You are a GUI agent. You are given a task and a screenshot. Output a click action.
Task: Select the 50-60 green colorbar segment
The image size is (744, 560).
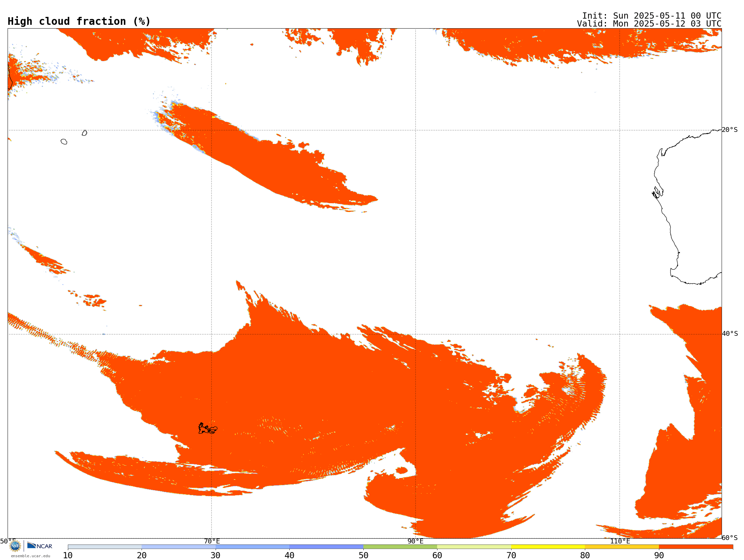400,547
